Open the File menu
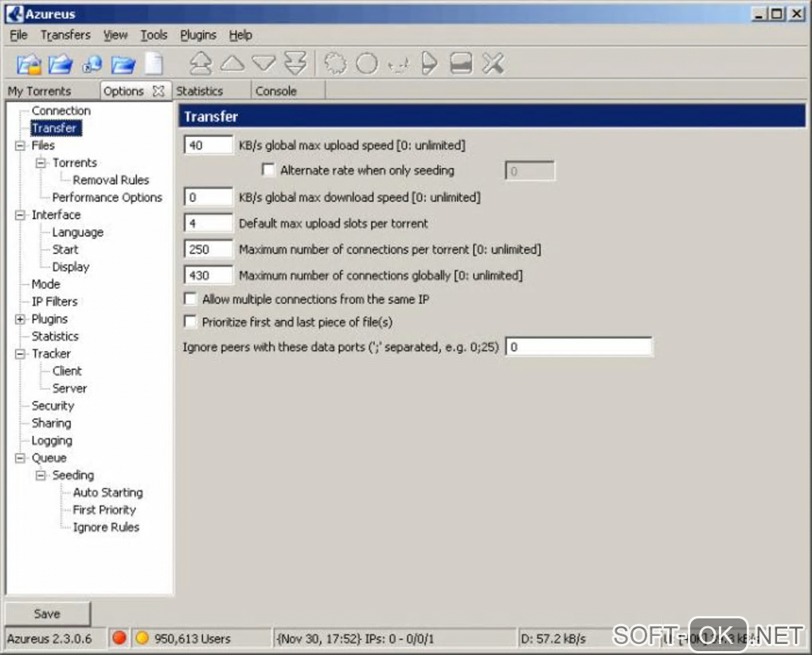Image resolution: width=812 pixels, height=655 pixels. [x=18, y=35]
